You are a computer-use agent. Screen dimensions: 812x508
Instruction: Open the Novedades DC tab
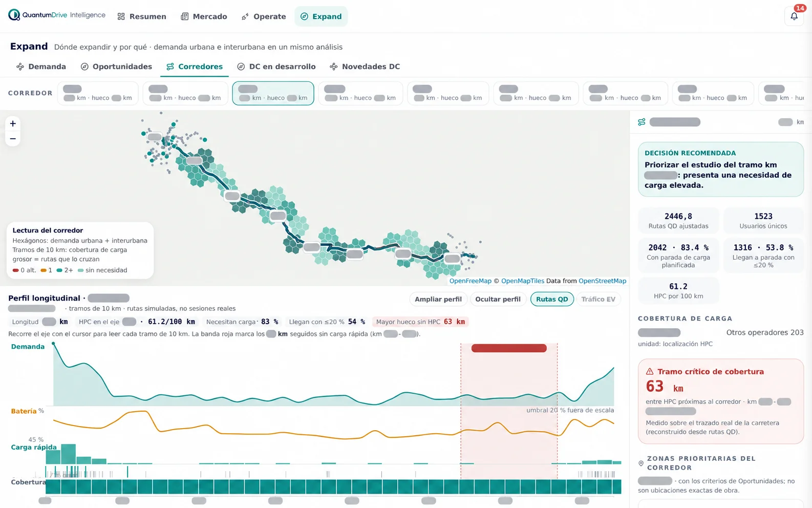tap(365, 67)
